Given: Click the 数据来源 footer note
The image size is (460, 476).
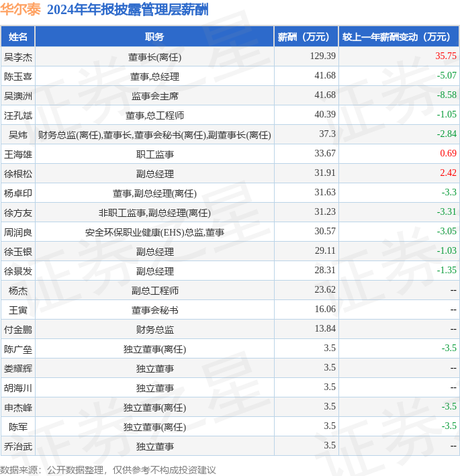Looking at the screenshot, I should click(x=108, y=470).
